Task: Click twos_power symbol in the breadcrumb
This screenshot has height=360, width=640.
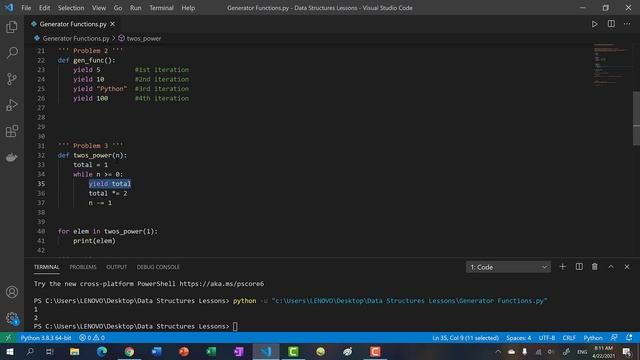Action: pos(144,38)
